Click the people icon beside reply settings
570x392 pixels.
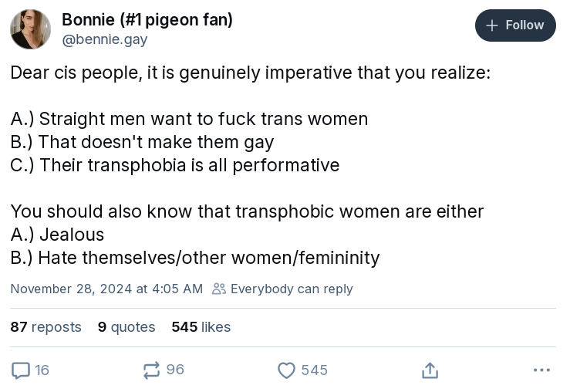(219, 289)
